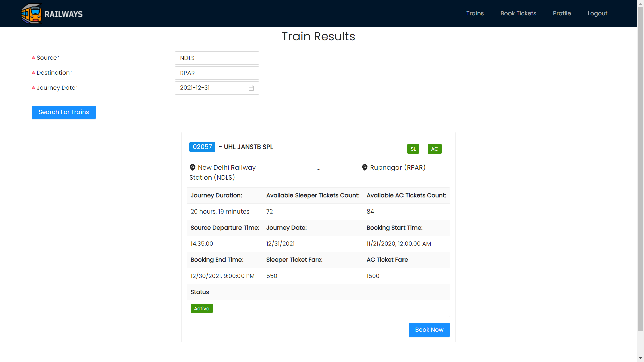Focus the Destination input field

coord(217,73)
